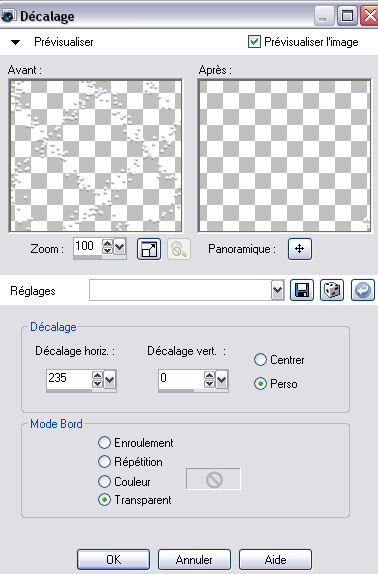Choose the Couleur edge mode
The image size is (378, 574).
point(104,481)
